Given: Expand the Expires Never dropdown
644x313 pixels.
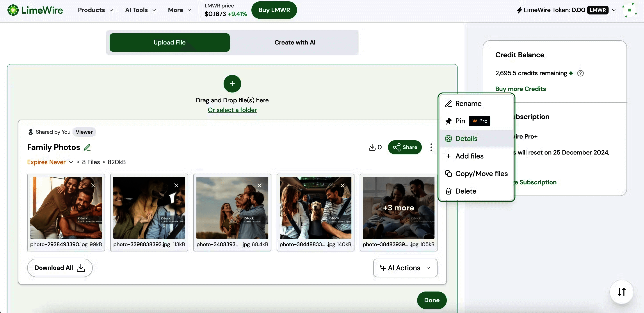Looking at the screenshot, I should 71,162.
